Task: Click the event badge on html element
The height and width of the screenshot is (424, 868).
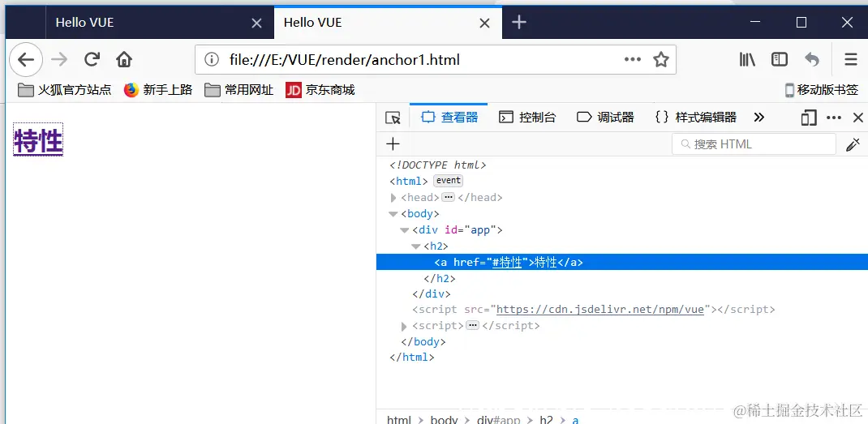Action: [448, 181]
